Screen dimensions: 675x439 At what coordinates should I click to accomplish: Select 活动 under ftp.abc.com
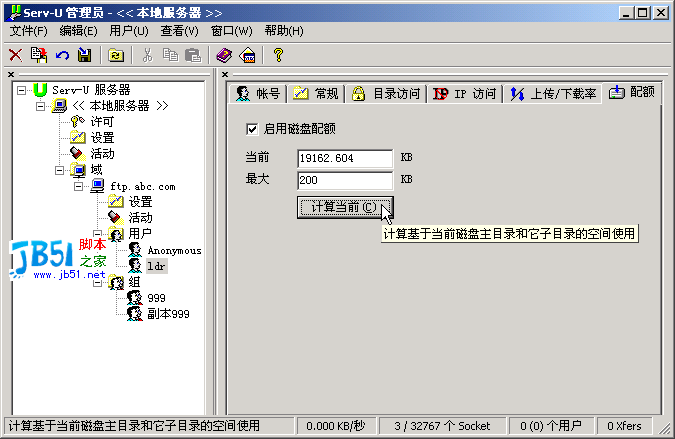(140, 217)
